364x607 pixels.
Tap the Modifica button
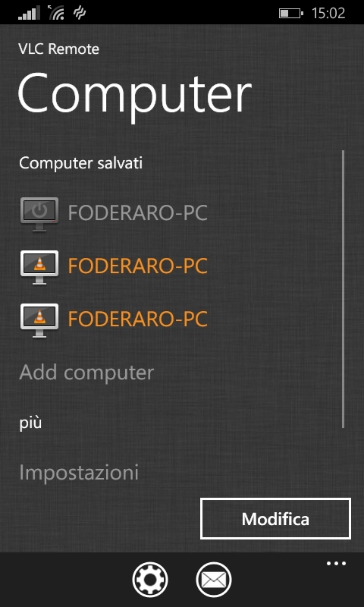click(x=275, y=519)
